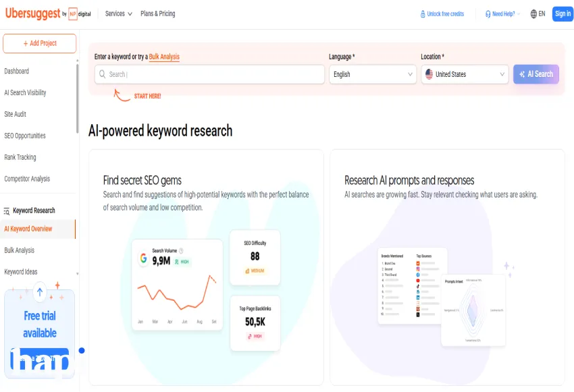
Task: Open the Language dropdown showing English
Action: pyautogui.click(x=373, y=74)
